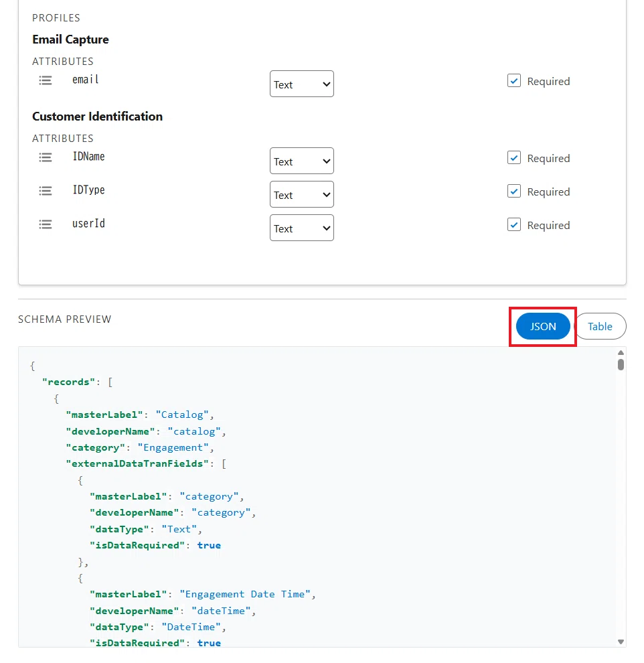Click the schema preview scrollbar thumb
Image resolution: width=644 pixels, height=663 pixels.
coord(621,364)
